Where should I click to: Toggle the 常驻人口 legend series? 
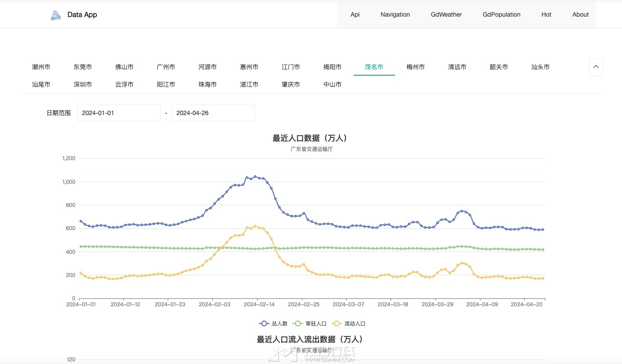(x=310, y=324)
